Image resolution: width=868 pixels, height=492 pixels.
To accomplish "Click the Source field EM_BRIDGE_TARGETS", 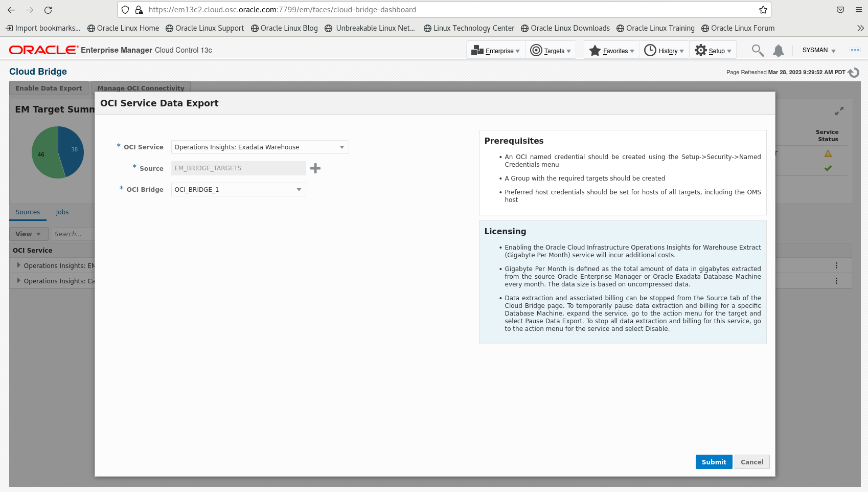I will pyautogui.click(x=238, y=168).
